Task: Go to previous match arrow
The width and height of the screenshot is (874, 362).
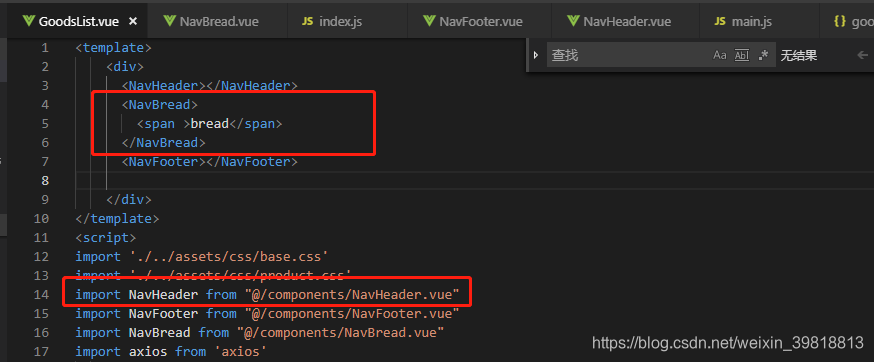Action: click(862, 55)
